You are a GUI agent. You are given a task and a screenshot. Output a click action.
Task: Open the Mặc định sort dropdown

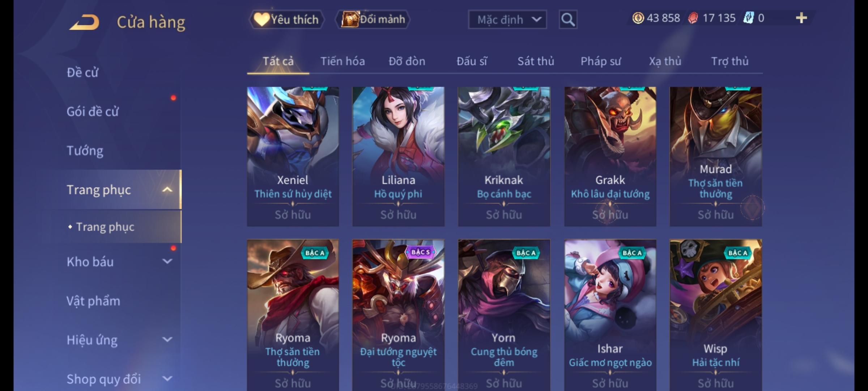[507, 20]
